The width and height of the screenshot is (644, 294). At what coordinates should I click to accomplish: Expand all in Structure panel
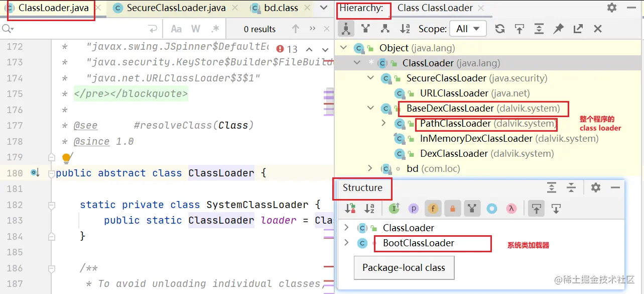pyautogui.click(x=551, y=187)
